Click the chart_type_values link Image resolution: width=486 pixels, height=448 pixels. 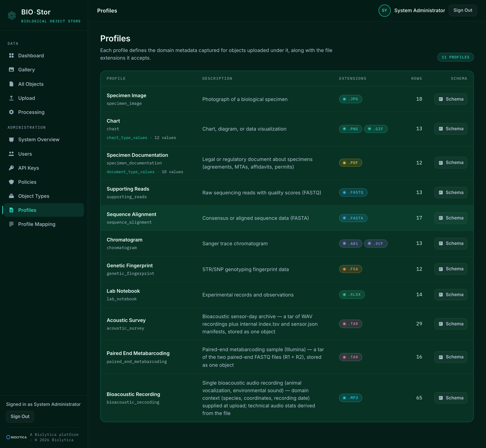127,137
